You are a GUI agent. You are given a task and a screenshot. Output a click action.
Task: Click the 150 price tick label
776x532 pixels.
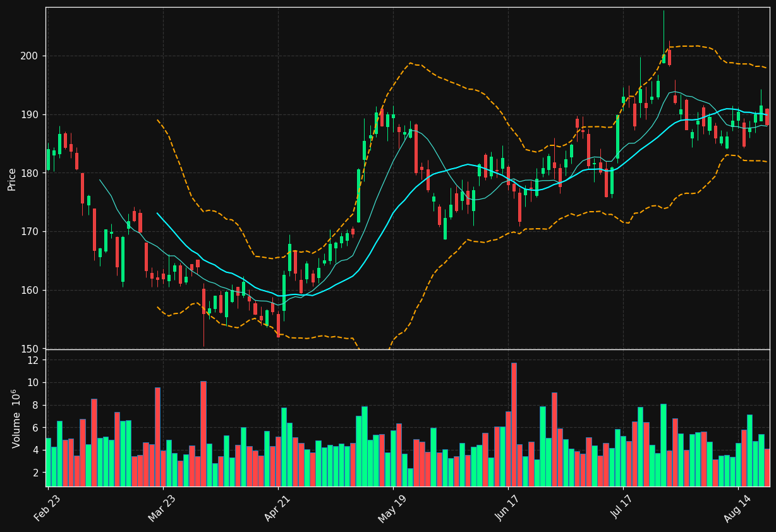29,349
